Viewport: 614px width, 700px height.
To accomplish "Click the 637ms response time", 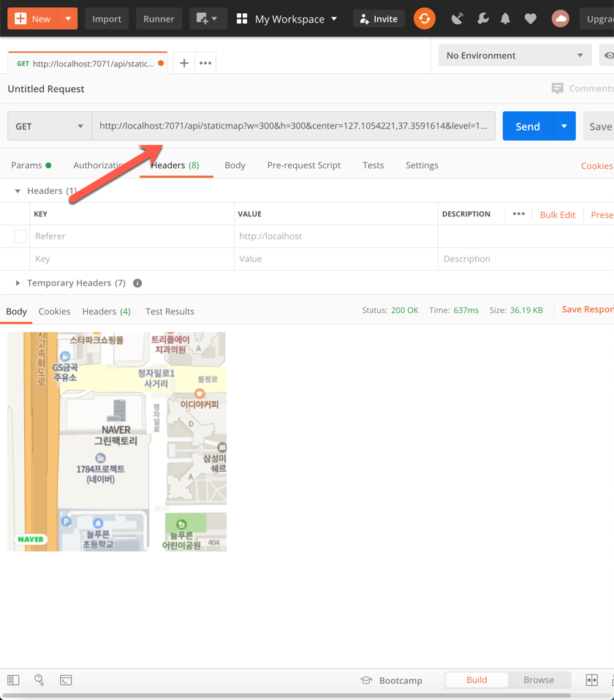I will pos(466,310).
